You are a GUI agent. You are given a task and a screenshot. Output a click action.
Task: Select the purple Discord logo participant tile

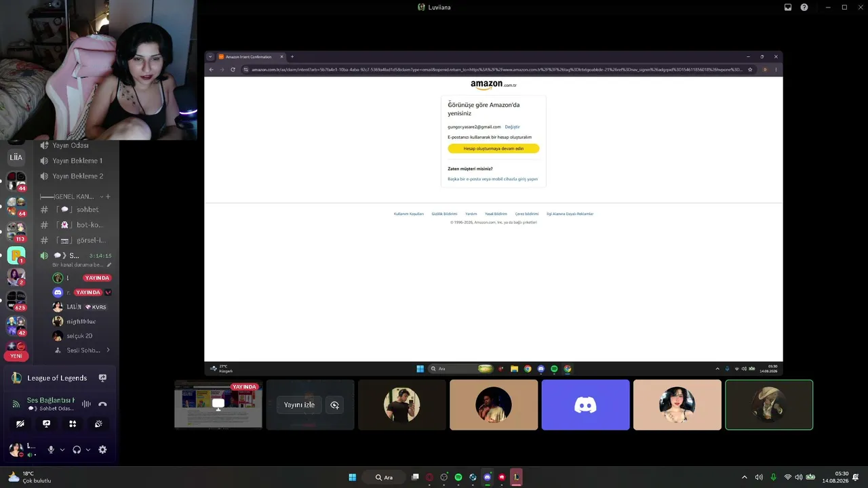click(x=585, y=405)
